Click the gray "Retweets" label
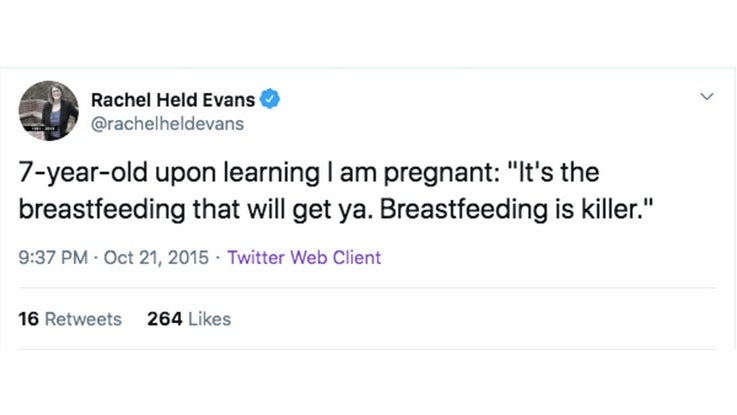The image size is (737, 415). pyautogui.click(x=83, y=319)
